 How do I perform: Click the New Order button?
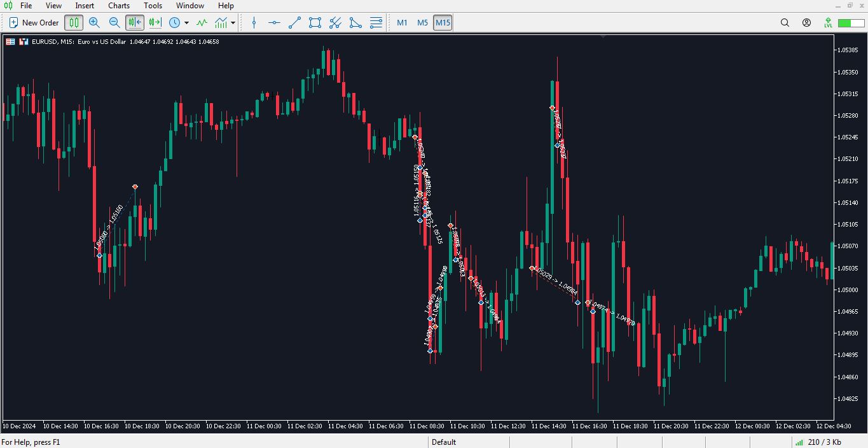(34, 22)
